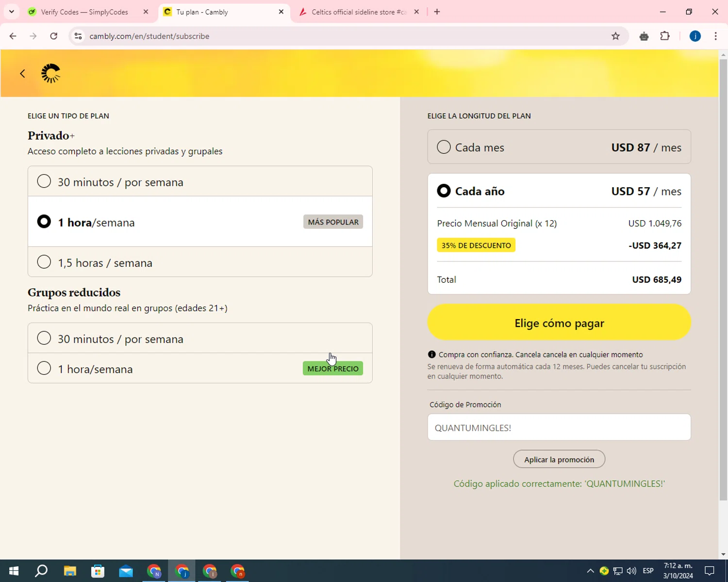Choose Cada año billing option

(559, 191)
